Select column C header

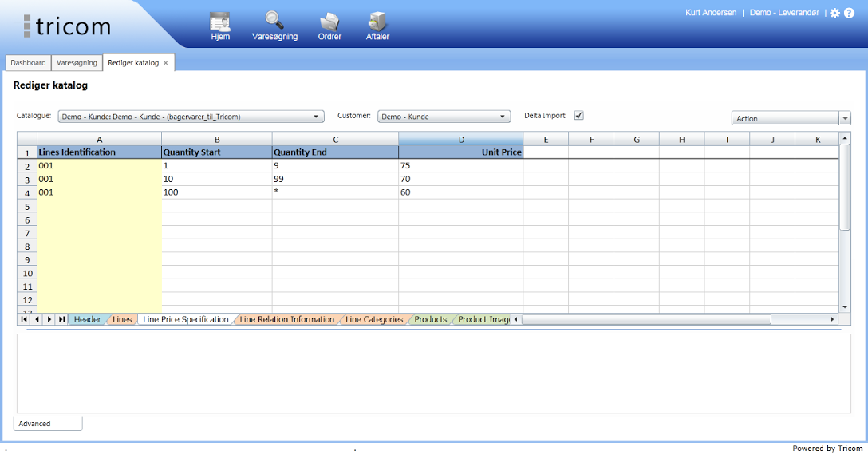pos(335,139)
